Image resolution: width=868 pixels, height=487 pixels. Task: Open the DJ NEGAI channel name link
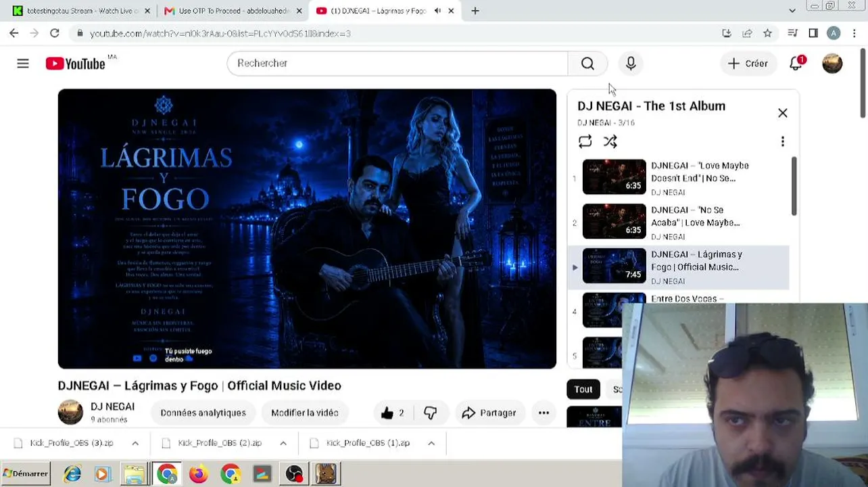coord(113,407)
